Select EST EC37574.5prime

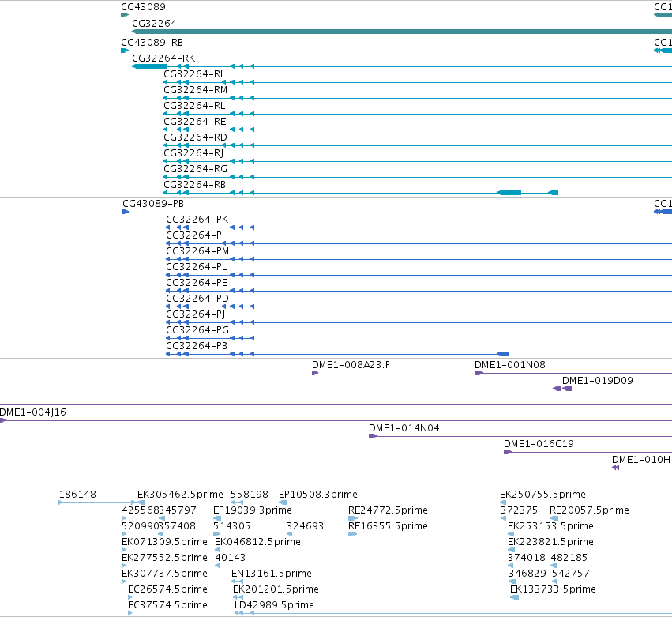click(x=167, y=605)
